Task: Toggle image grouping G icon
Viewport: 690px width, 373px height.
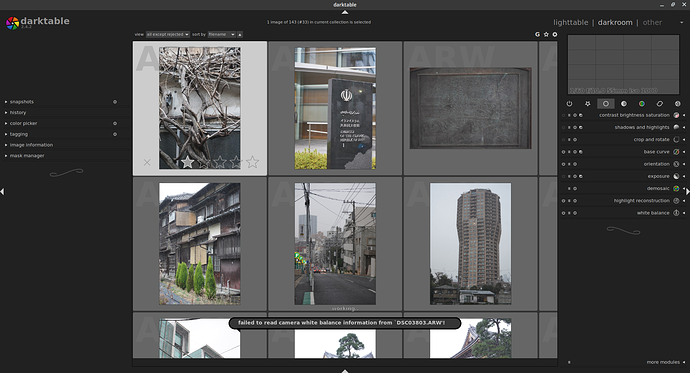Action: (x=537, y=34)
